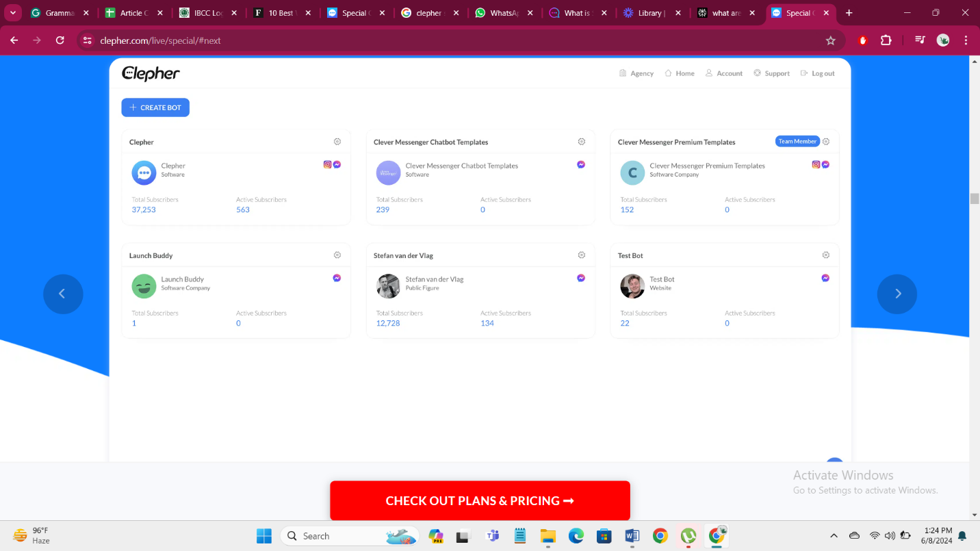Click Messenger icon on Clever Messenger Chatbot Templates card
This screenshot has height=551, width=980.
tap(581, 164)
